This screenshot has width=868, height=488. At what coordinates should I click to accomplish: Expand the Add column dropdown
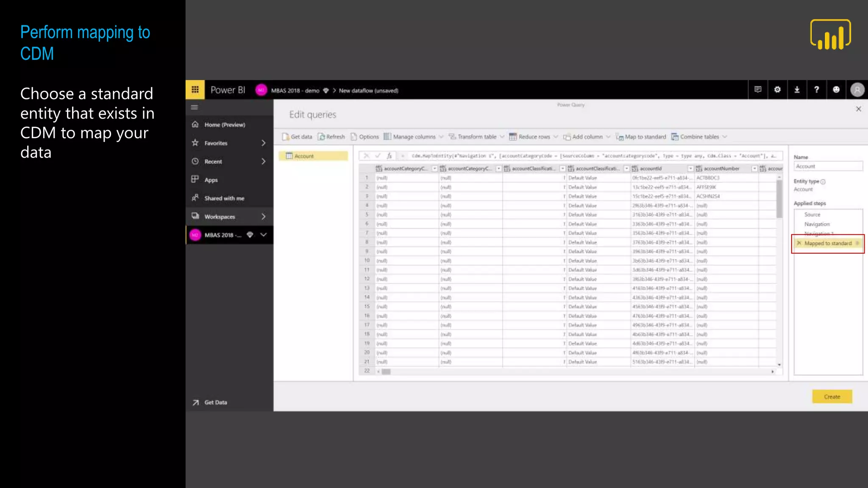pyautogui.click(x=608, y=137)
